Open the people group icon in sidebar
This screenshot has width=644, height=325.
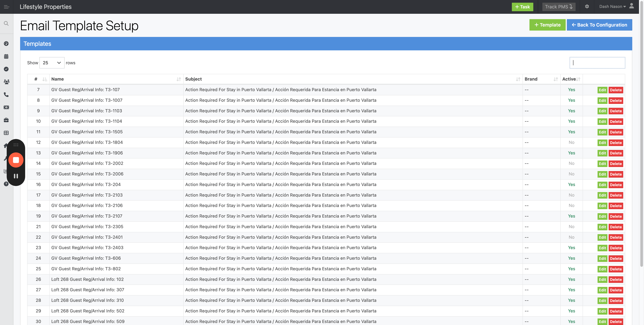(6, 82)
